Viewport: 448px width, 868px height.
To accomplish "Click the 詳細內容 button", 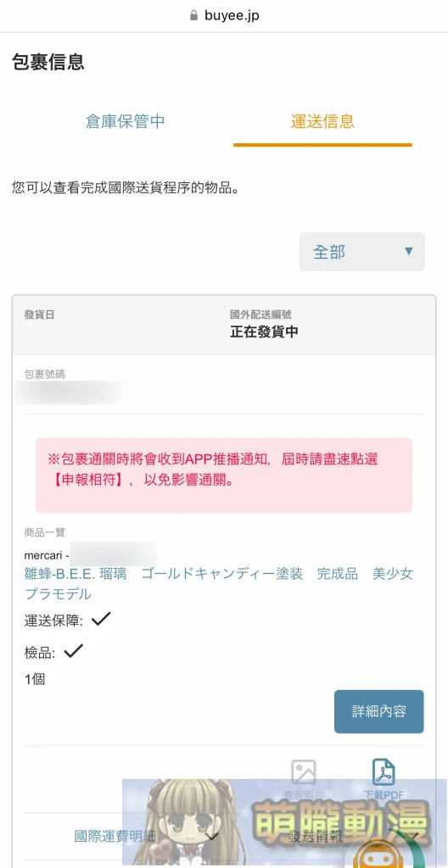I will pyautogui.click(x=378, y=711).
